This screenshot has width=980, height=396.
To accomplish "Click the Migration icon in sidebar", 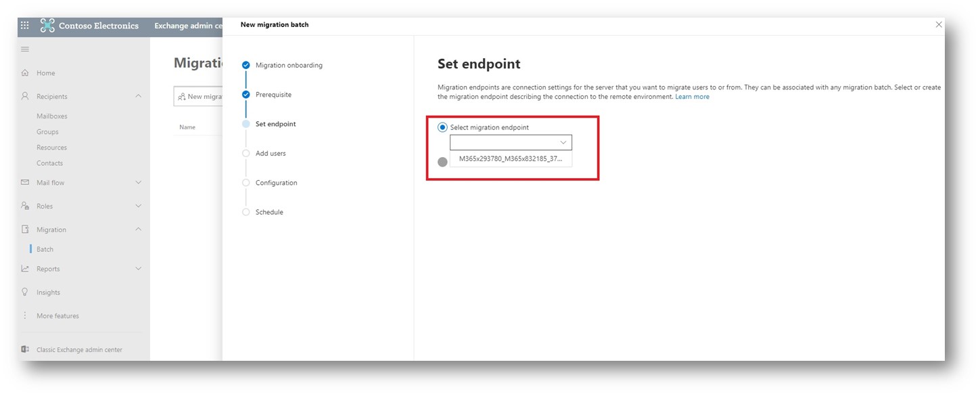I will point(25,229).
